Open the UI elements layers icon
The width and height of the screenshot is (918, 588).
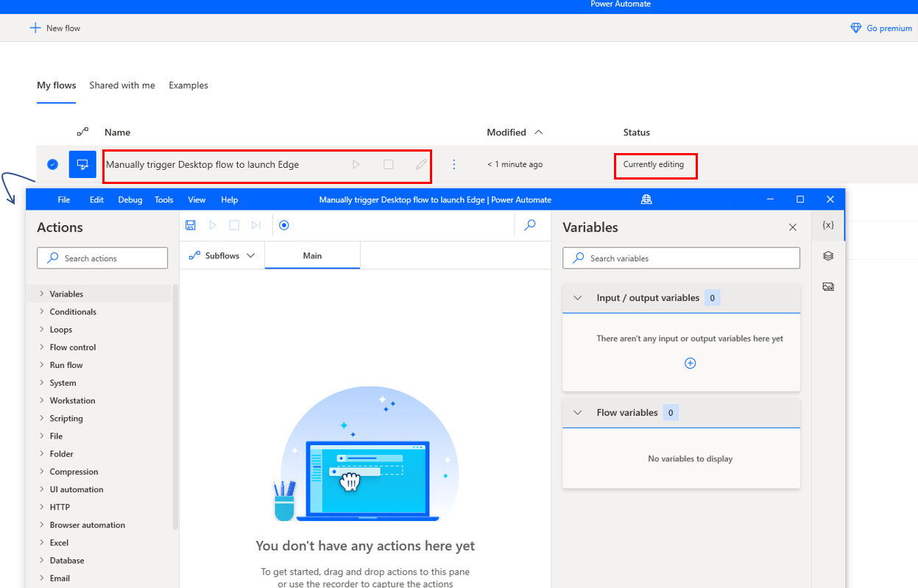tap(828, 256)
